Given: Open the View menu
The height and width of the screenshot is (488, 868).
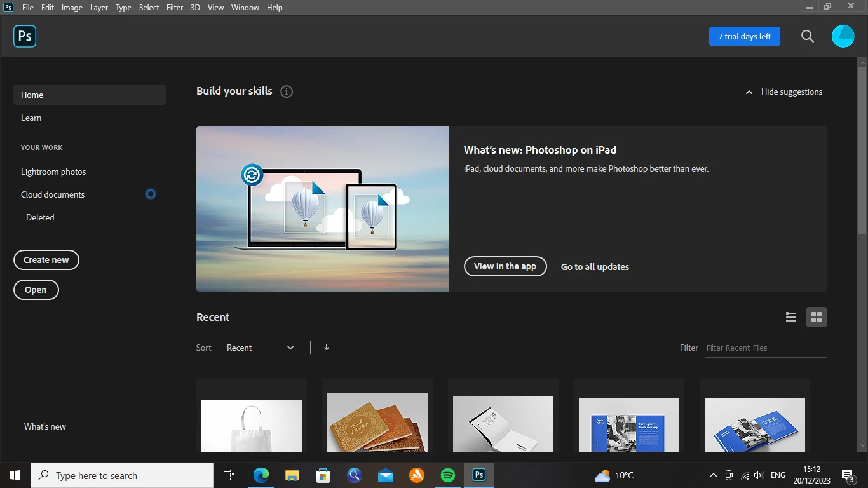Looking at the screenshot, I should pos(215,8).
